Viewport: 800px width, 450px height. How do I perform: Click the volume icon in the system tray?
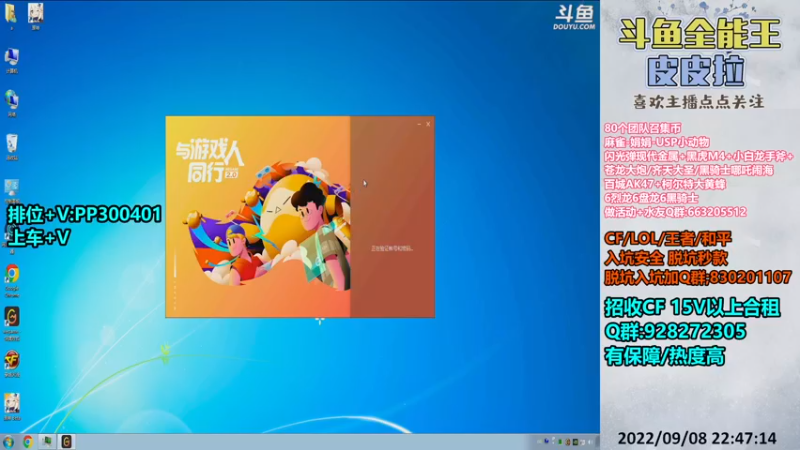pos(590,442)
